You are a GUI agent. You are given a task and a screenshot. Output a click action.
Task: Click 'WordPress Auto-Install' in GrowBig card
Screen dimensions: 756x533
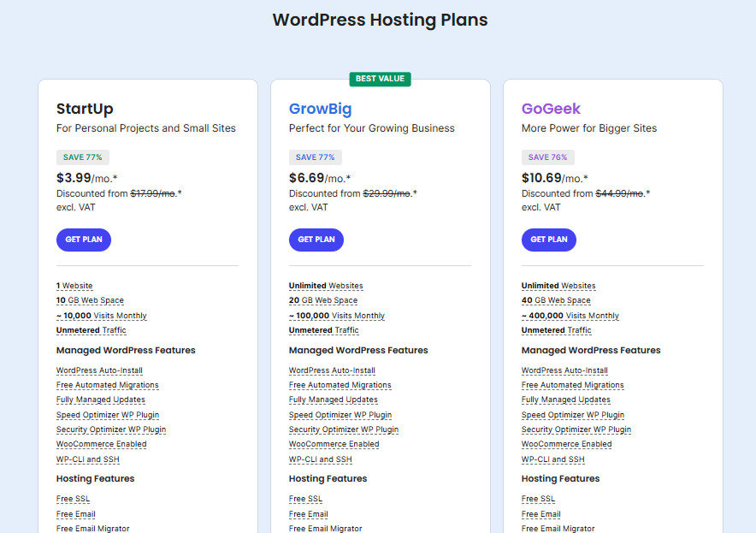(x=332, y=370)
